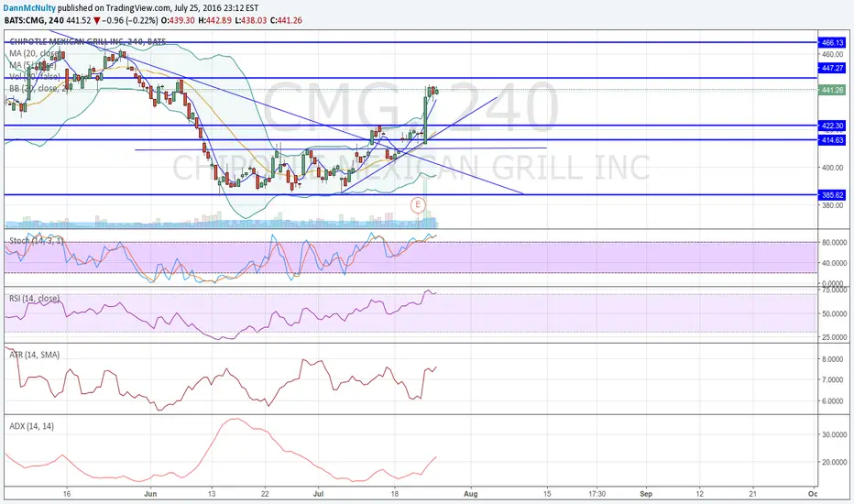Click the 'Aug' date on the time axis
854x504 pixels.
(471, 494)
